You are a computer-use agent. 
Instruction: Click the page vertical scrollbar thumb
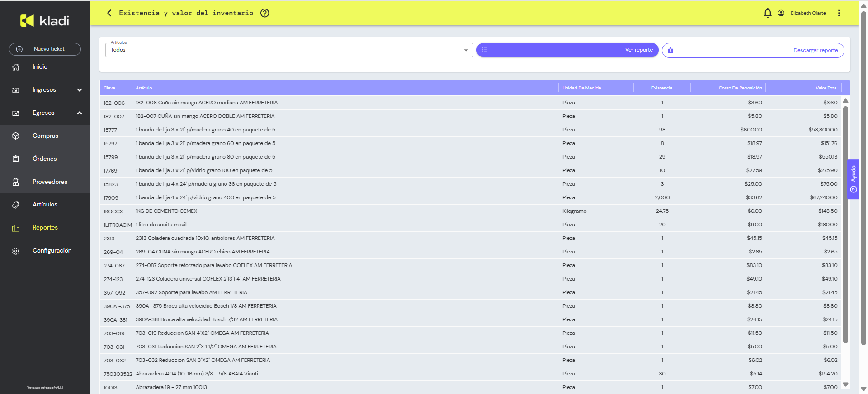[x=864, y=178]
